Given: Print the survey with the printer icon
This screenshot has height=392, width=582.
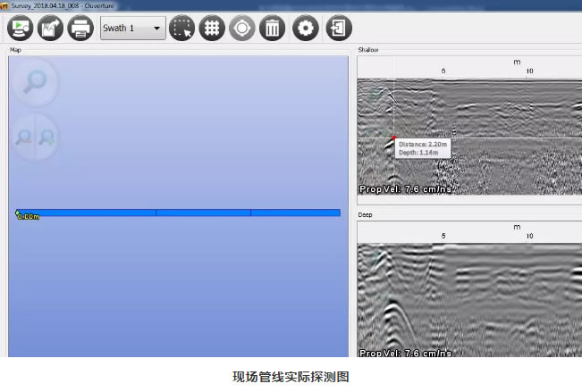Looking at the screenshot, I should 80,28.
